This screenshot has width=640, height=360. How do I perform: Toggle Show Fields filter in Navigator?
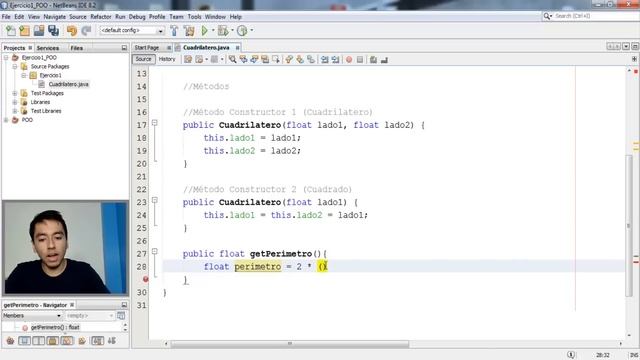tap(24, 340)
